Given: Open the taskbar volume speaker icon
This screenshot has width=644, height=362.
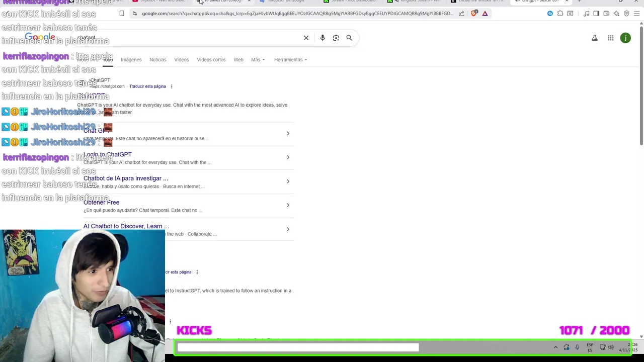Looking at the screenshot, I should click(x=611, y=347).
